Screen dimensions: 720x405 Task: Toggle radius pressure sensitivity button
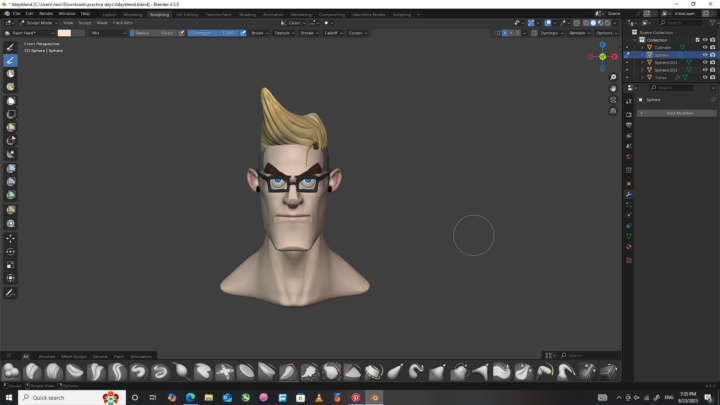pyautogui.click(x=181, y=33)
